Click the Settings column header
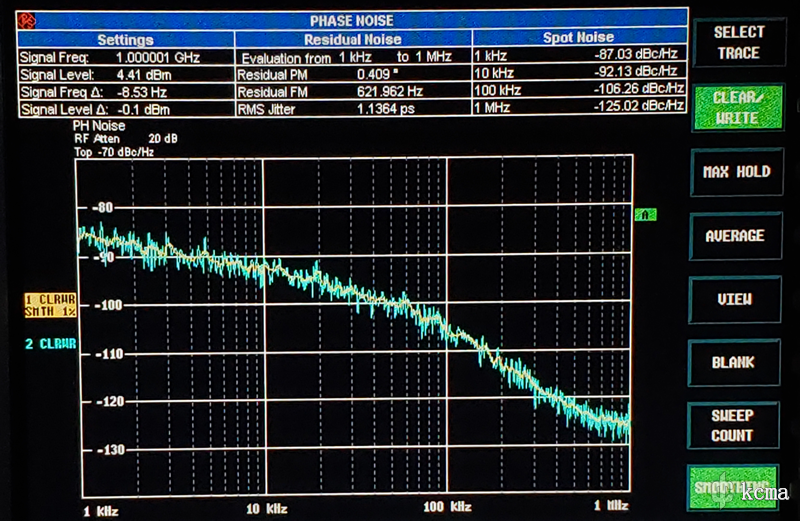This screenshot has width=800, height=521. point(125,39)
